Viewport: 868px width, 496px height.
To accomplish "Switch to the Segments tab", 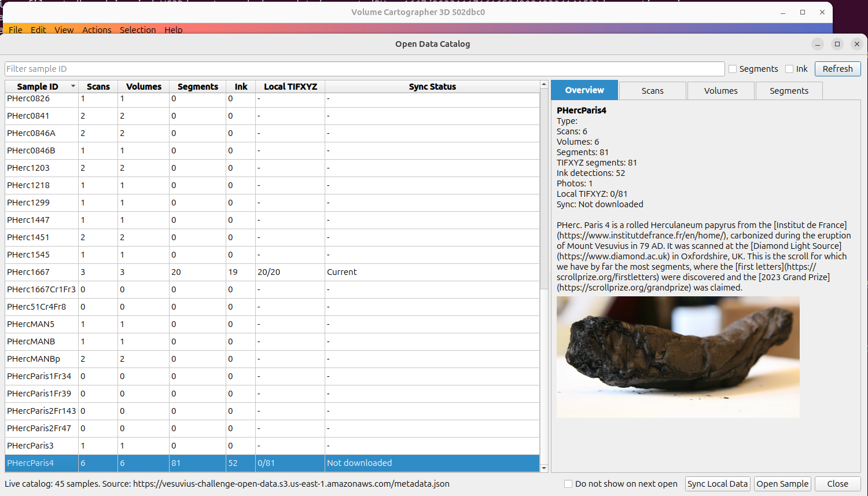I will tap(789, 91).
